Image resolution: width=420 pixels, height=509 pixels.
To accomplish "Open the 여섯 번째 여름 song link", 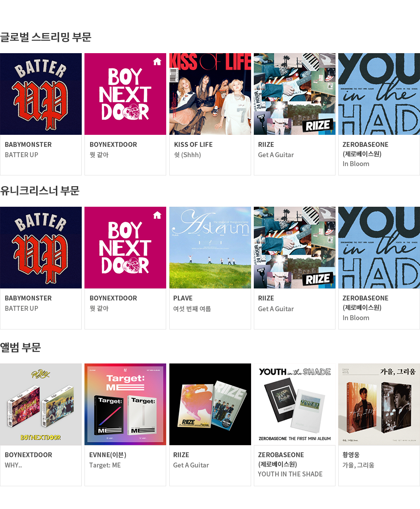I will pos(192,309).
